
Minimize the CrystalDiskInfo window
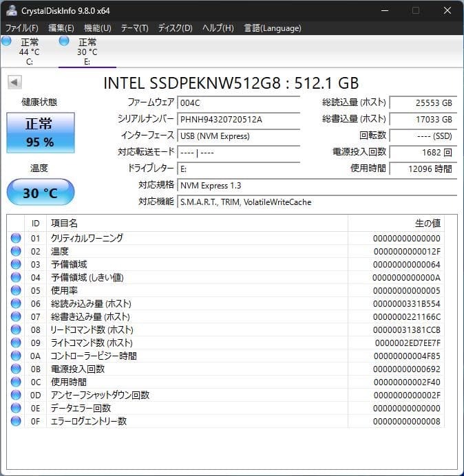click(x=385, y=10)
